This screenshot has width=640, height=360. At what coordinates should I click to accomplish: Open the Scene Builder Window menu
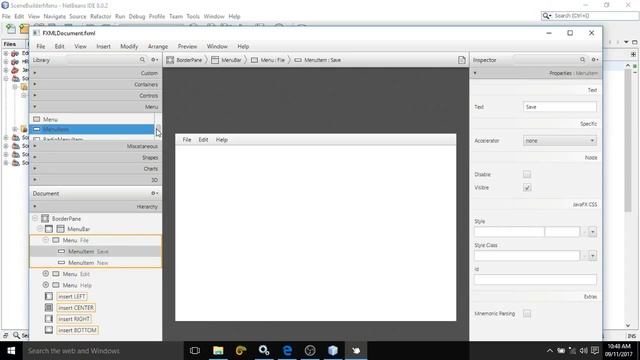click(217, 47)
